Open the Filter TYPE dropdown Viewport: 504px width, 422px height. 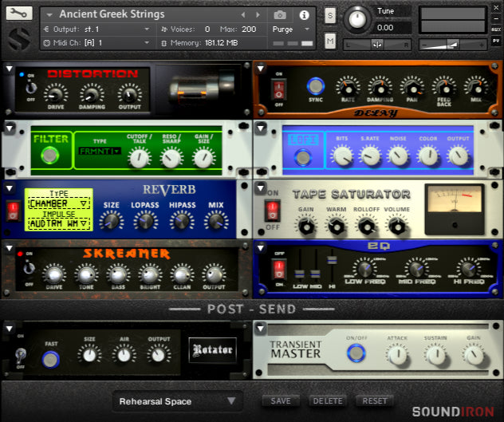(x=100, y=151)
